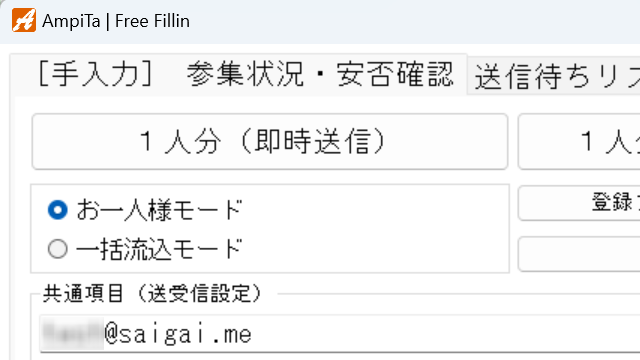Click the 安否確認 text in the active tab
640x360 pixels.
[x=394, y=74]
